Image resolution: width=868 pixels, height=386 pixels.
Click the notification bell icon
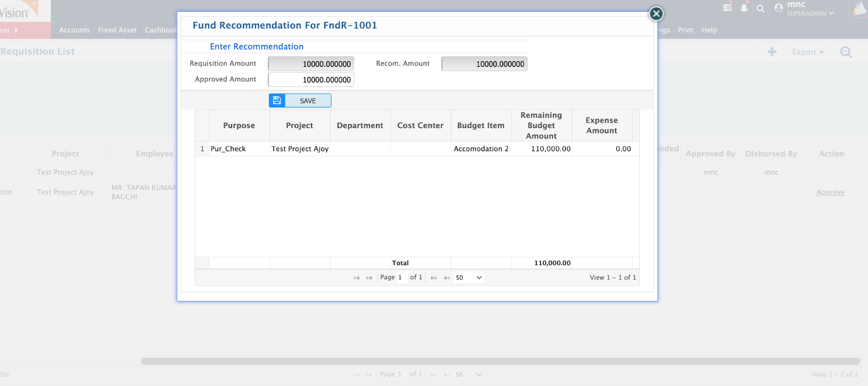pyautogui.click(x=744, y=8)
